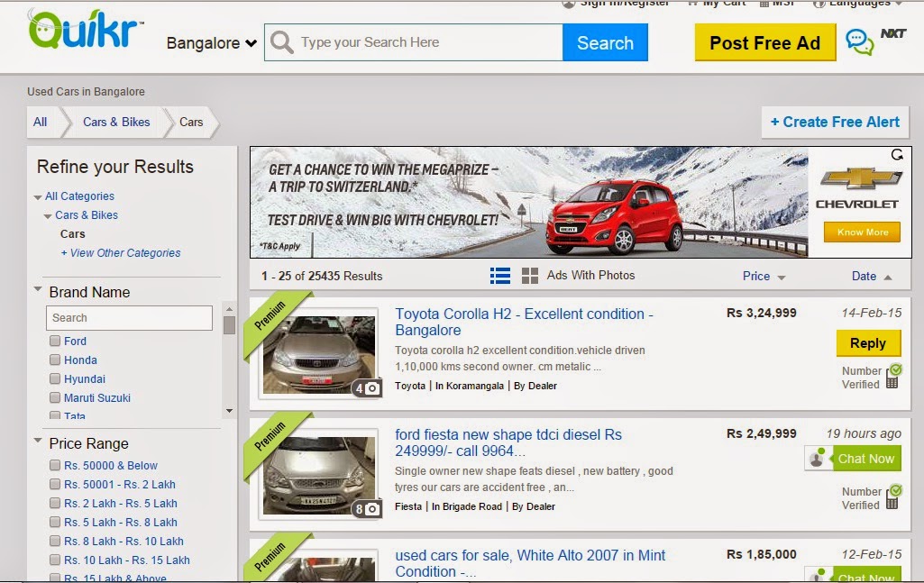Click the Search button

(x=605, y=42)
